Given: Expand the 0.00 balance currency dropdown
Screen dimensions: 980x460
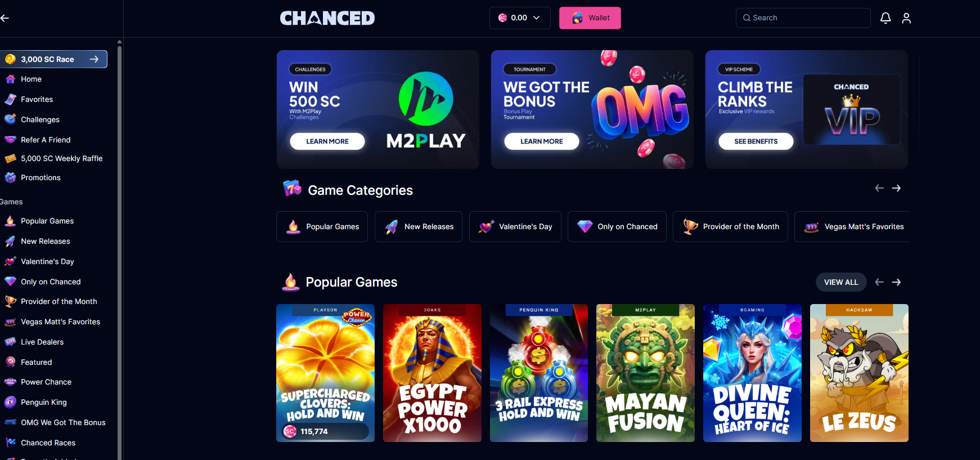Looking at the screenshot, I should pos(520,18).
